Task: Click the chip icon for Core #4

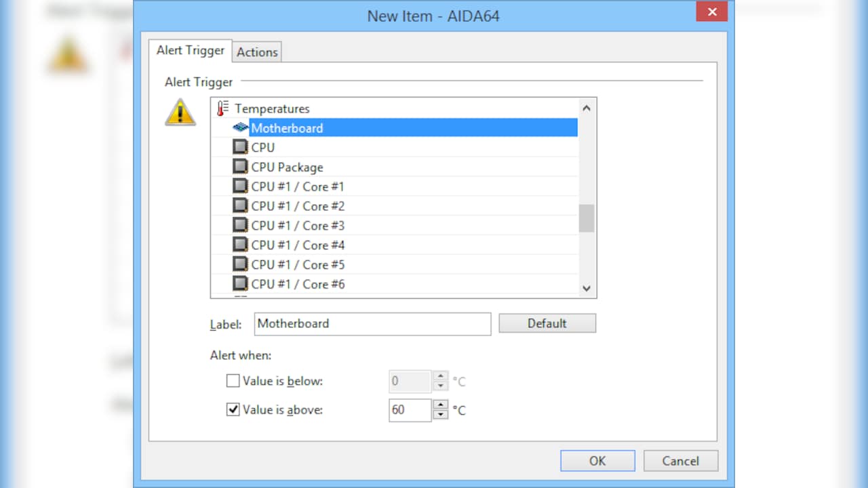Action: [240, 245]
